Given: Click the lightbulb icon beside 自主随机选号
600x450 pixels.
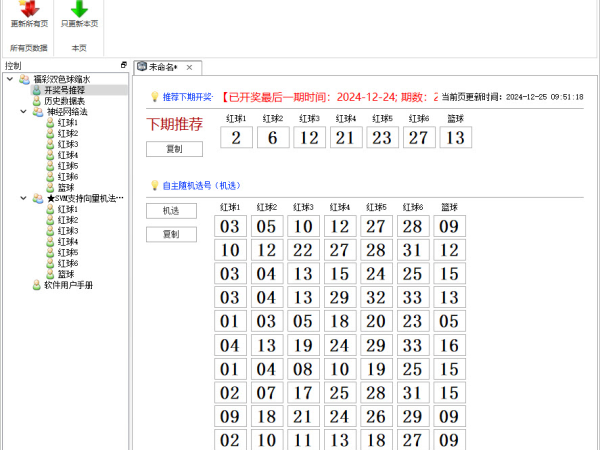Looking at the screenshot, I should click(155, 185).
